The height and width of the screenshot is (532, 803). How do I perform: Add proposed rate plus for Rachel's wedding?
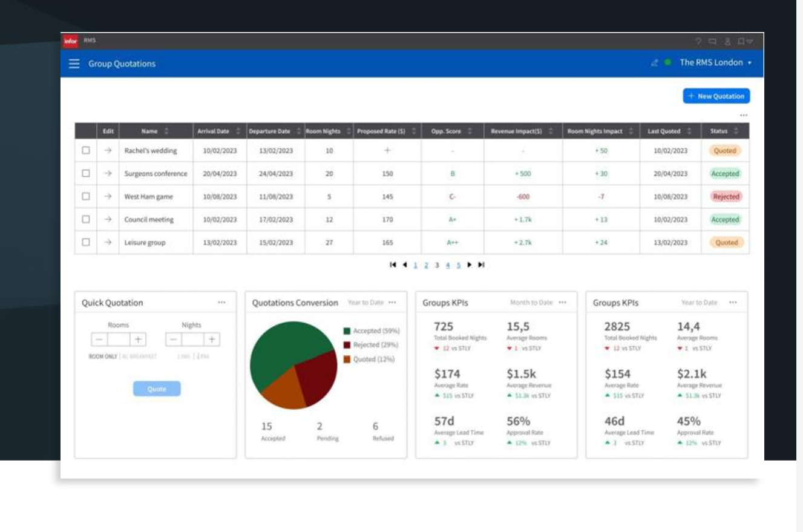pos(387,150)
